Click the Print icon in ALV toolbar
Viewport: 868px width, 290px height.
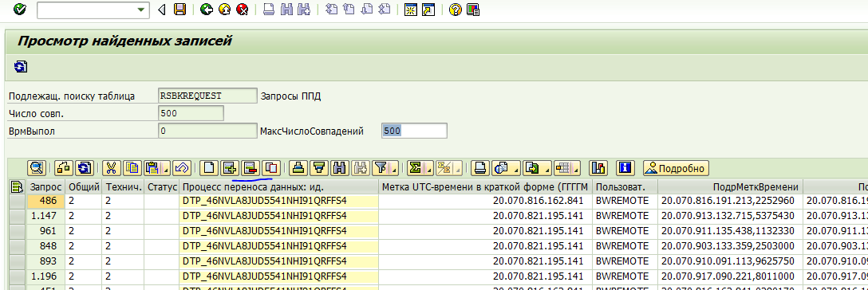(480, 167)
